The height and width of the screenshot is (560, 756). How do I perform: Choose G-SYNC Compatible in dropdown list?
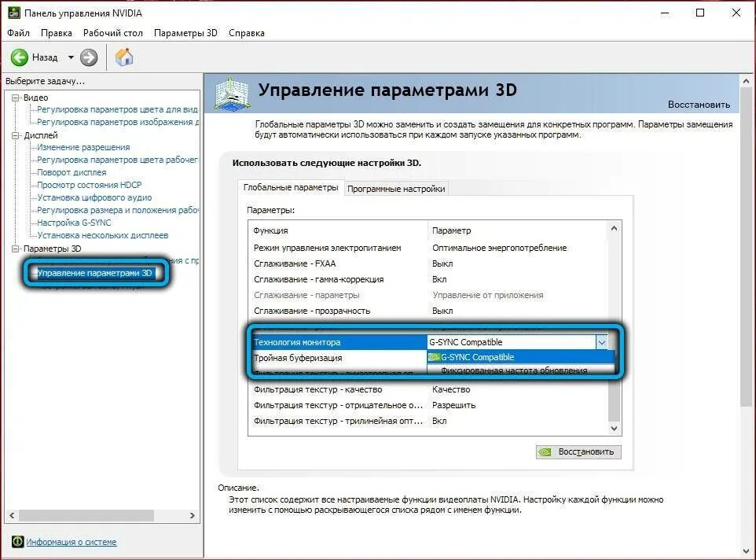[x=521, y=357]
